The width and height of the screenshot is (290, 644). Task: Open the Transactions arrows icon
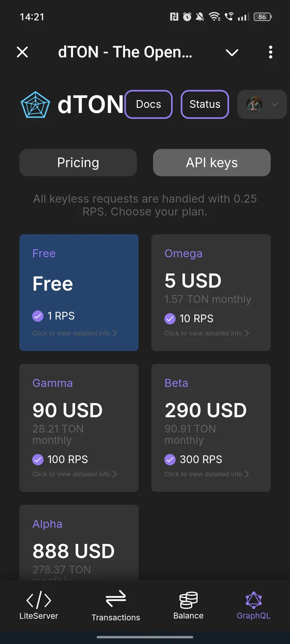click(x=116, y=599)
